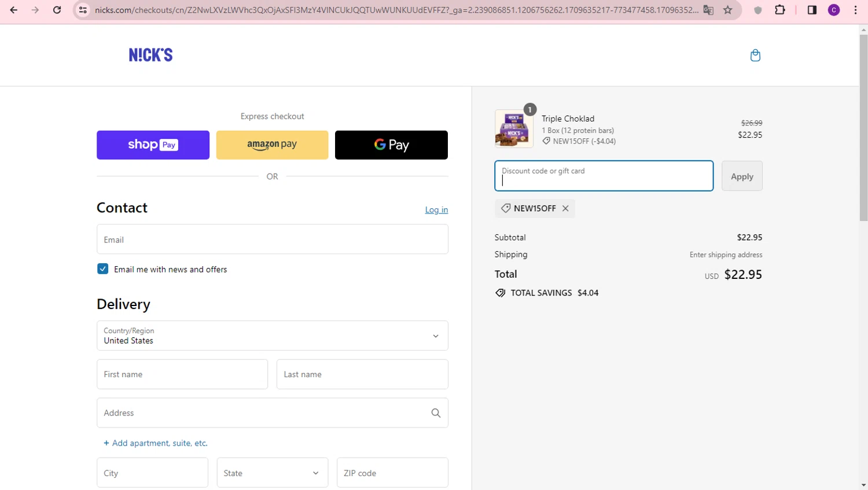Uncheck Email me with news and offers
The height and width of the screenshot is (490, 868).
click(x=102, y=269)
